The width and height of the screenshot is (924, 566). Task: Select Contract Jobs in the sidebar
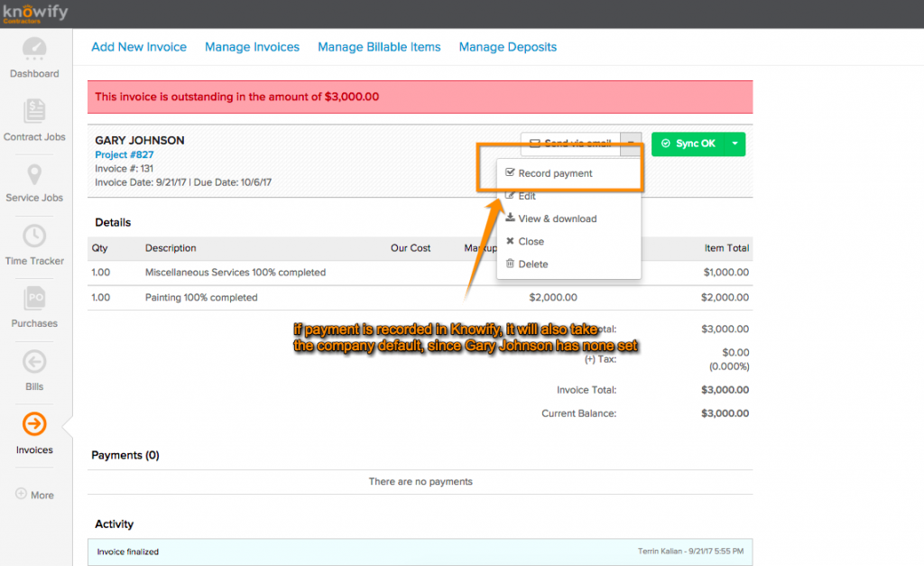click(34, 122)
